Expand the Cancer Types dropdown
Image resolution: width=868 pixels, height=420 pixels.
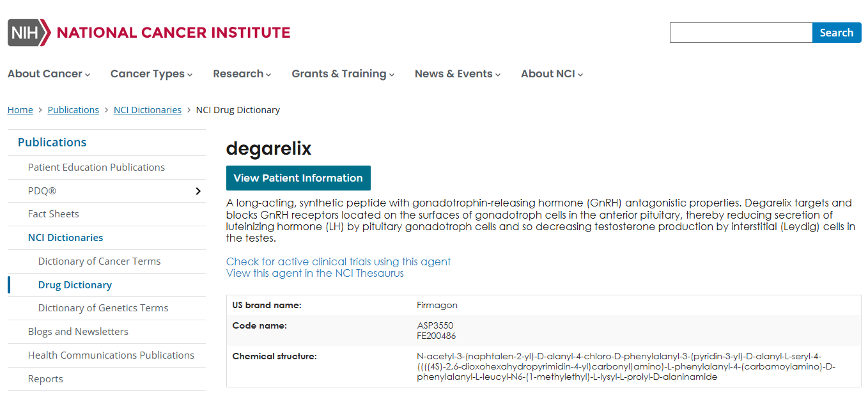point(189,74)
